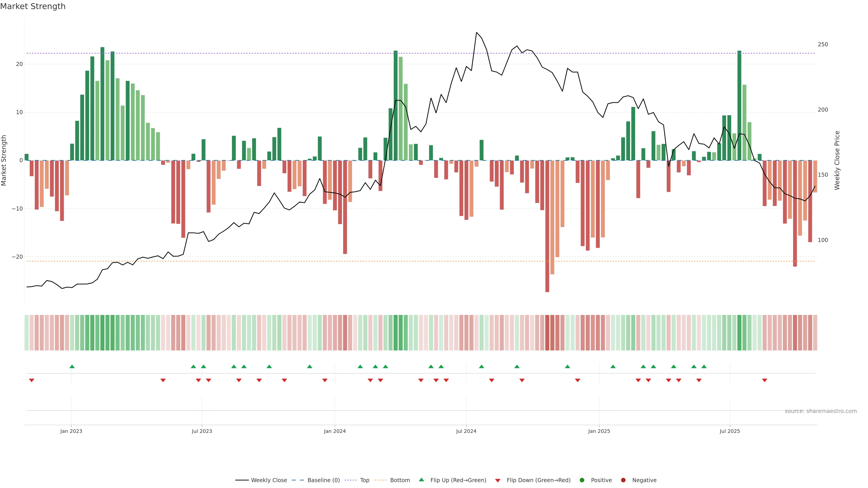This screenshot has height=488, width=868.
Task: Click the source: sharemaestro.com text
Action: pyautogui.click(x=821, y=411)
